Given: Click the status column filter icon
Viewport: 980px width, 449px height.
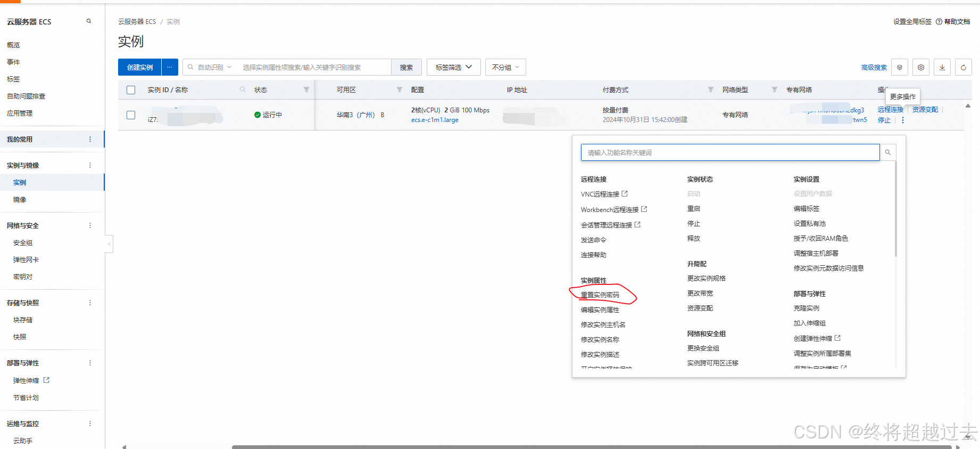Looking at the screenshot, I should coord(306,89).
